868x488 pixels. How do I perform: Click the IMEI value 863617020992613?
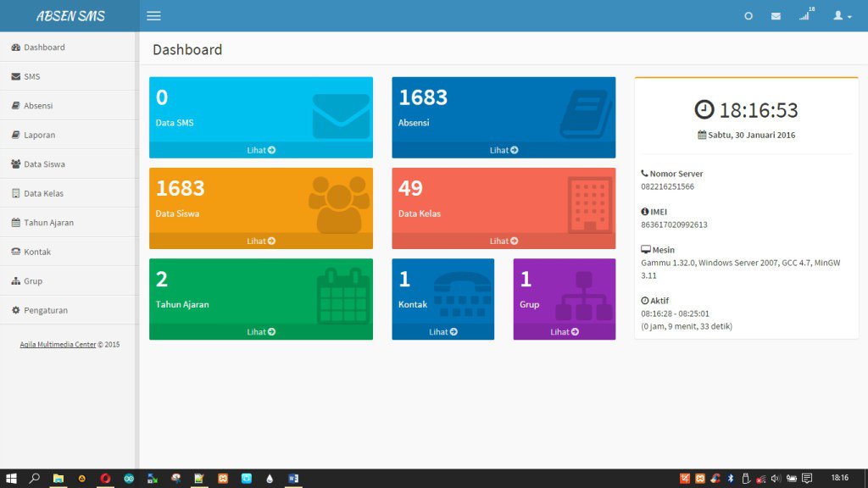click(x=674, y=225)
